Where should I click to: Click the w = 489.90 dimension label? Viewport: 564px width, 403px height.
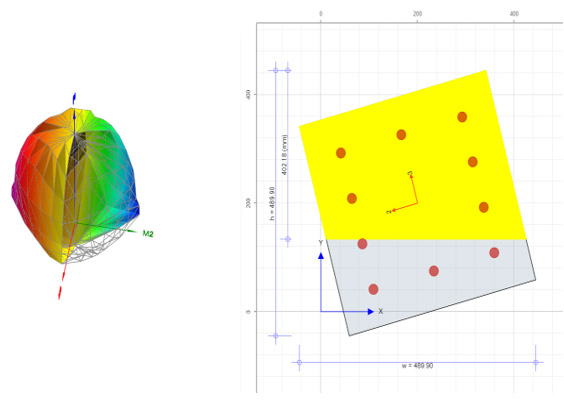[x=417, y=366]
